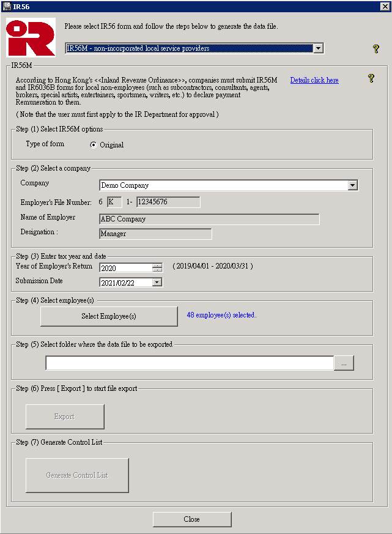The height and width of the screenshot is (534, 392).
Task: Click the IR56 title bar floppy icon
Action: (6, 6)
